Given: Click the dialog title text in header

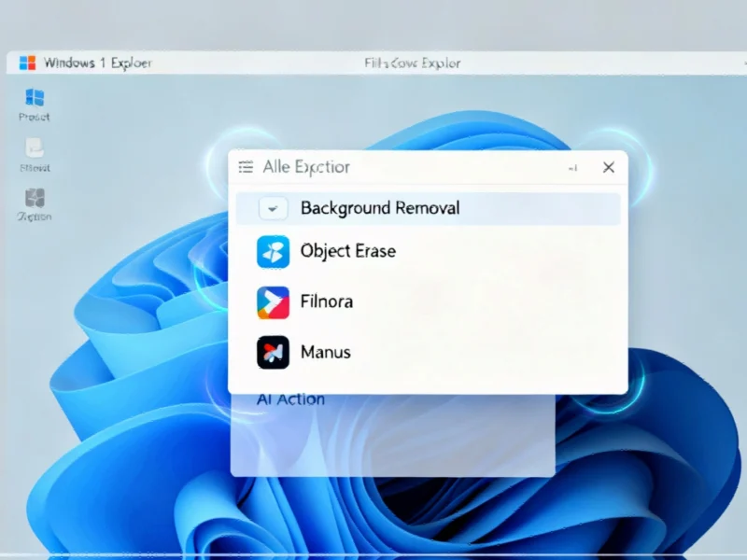Looking at the screenshot, I should tap(306, 167).
